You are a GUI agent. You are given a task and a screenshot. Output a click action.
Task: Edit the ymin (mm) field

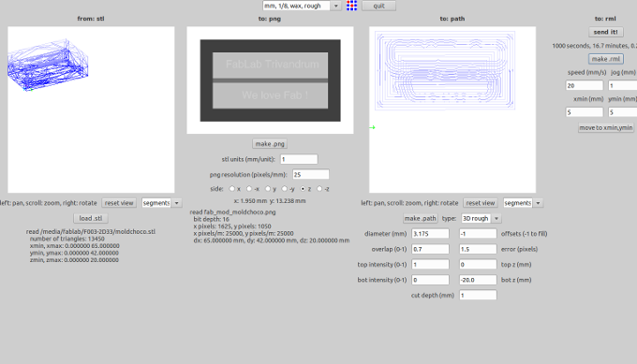point(622,112)
